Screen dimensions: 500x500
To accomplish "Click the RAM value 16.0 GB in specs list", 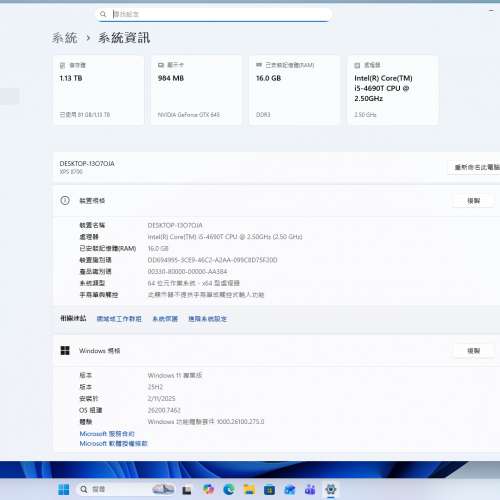I will coord(158,248).
